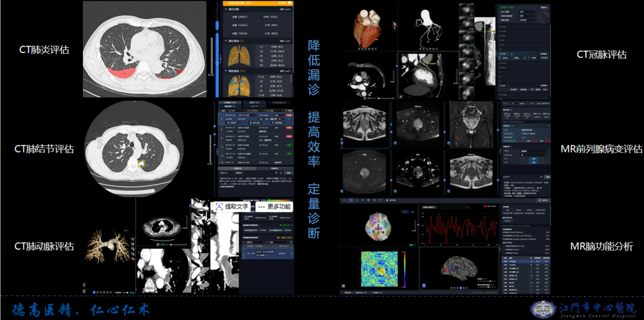Screen dimensions: 644x320
Task: Click the 提取文字 extract text button
Action: coord(232,206)
